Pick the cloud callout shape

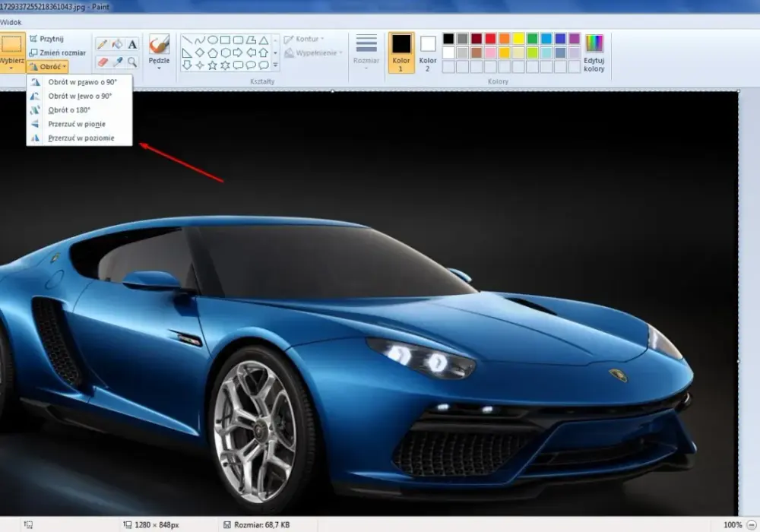tap(263, 65)
